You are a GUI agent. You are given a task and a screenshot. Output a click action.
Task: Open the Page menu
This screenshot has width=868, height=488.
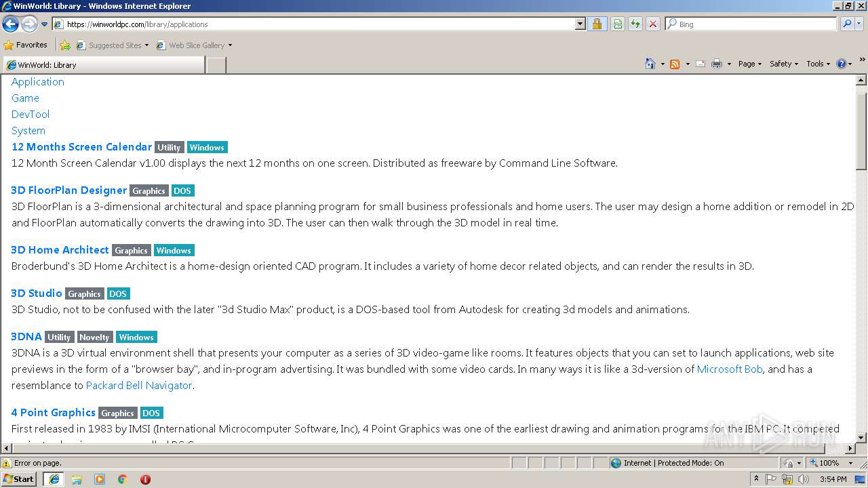click(x=749, y=64)
